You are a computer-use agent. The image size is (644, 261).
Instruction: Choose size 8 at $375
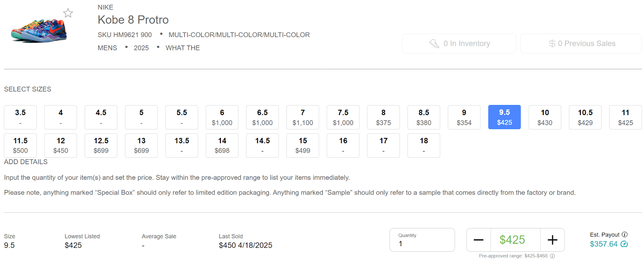[384, 117]
